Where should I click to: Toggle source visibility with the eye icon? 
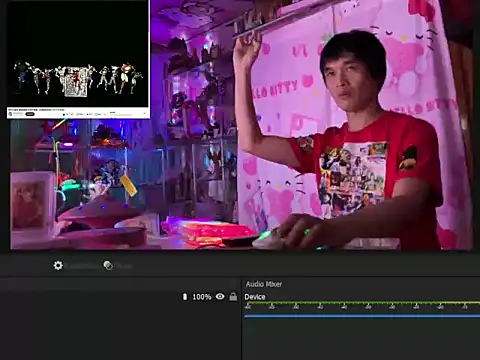point(220,296)
